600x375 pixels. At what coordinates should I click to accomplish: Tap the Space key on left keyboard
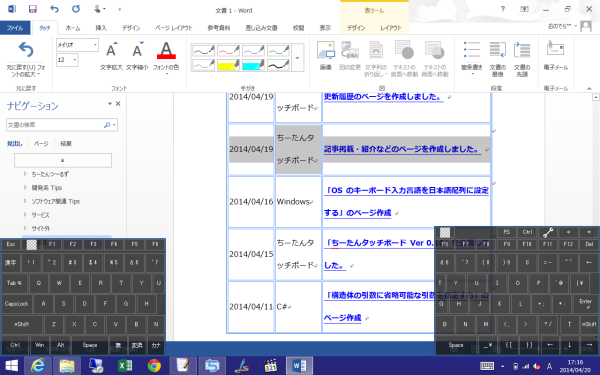90,345
